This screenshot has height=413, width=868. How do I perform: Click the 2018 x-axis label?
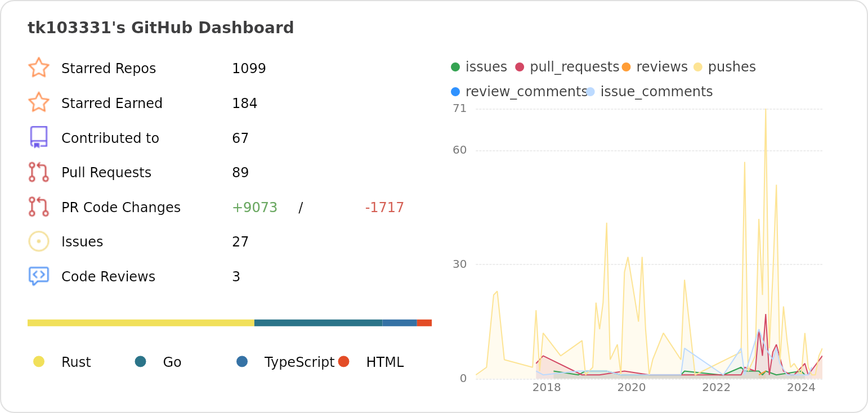[547, 387]
